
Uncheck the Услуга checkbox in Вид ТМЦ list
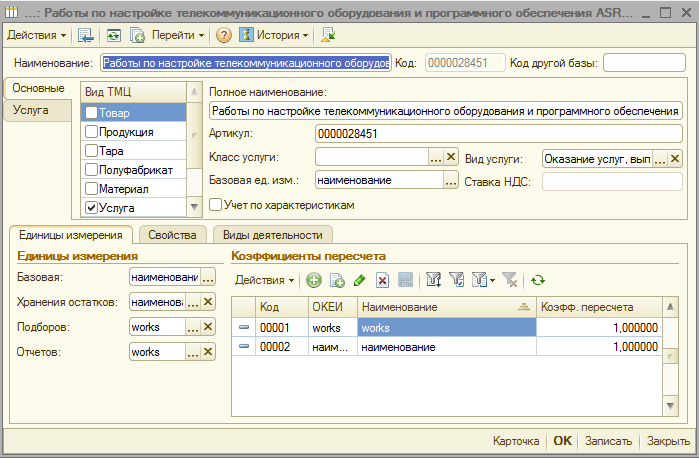[x=92, y=208]
